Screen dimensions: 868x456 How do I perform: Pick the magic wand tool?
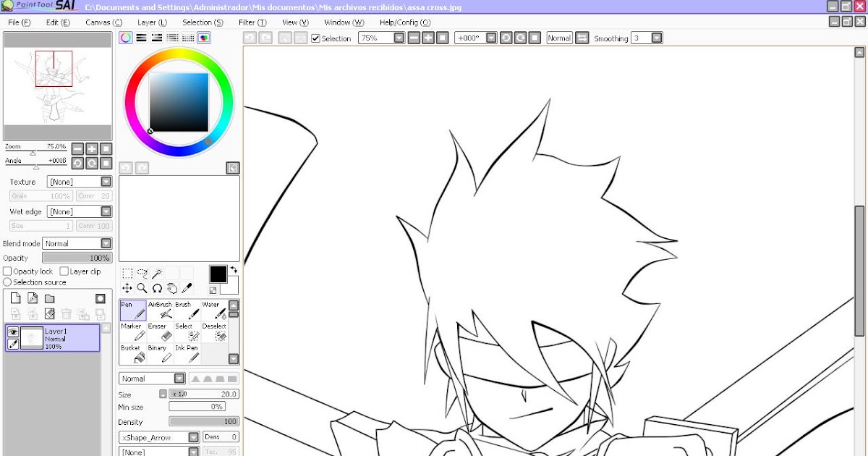pos(156,273)
